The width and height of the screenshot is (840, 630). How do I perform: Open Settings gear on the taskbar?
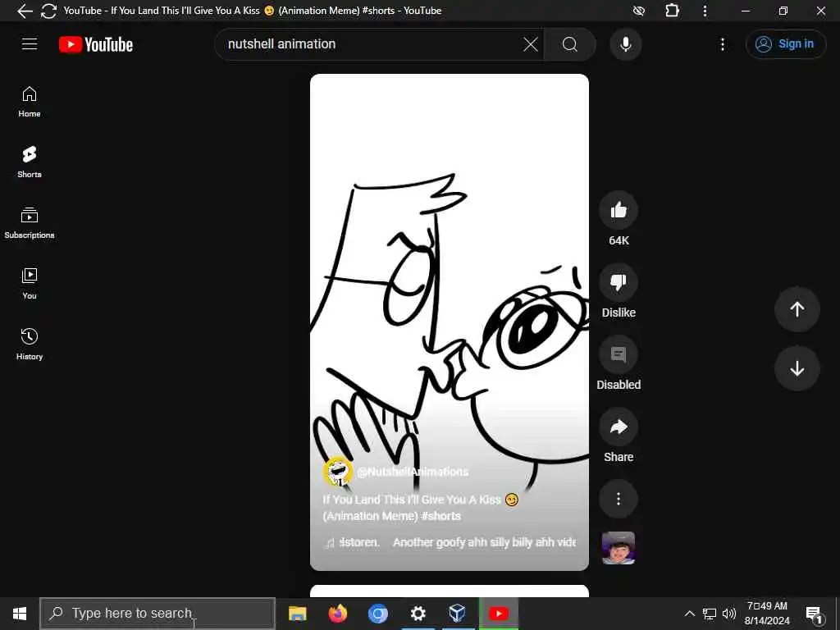tap(418, 614)
